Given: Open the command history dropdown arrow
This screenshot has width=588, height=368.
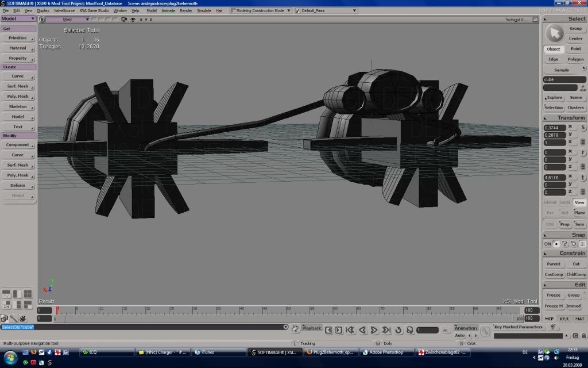Looking at the screenshot, I should pyautogui.click(x=285, y=327).
